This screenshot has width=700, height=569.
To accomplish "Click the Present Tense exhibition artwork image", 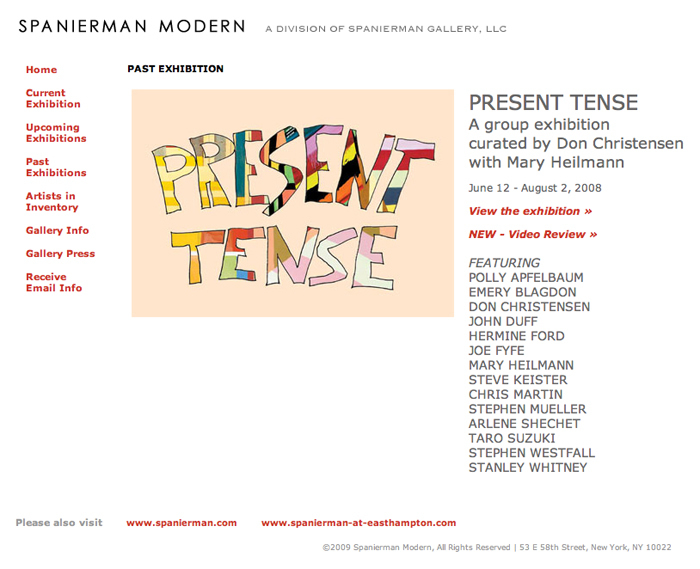I will (x=292, y=203).
